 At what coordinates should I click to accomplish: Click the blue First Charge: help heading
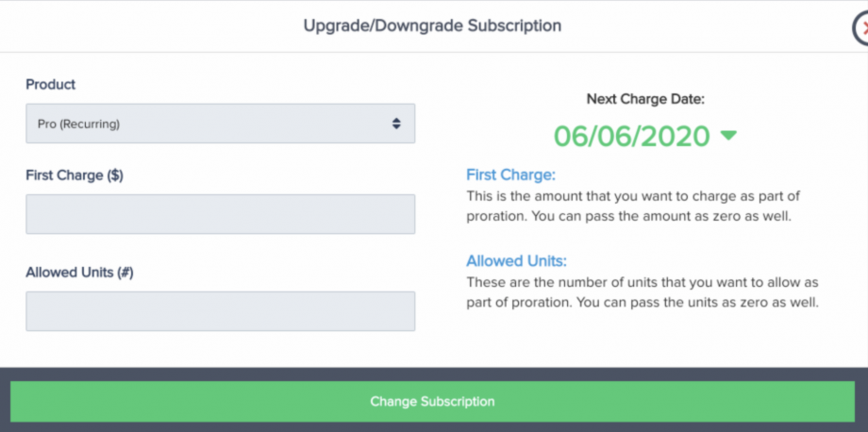coord(511,174)
